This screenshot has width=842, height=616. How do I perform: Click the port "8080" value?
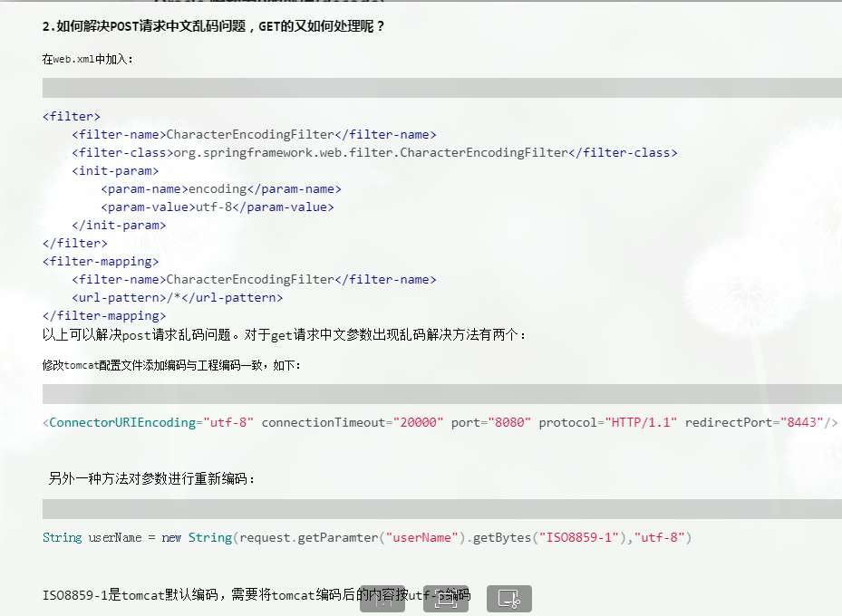pyautogui.click(x=509, y=423)
